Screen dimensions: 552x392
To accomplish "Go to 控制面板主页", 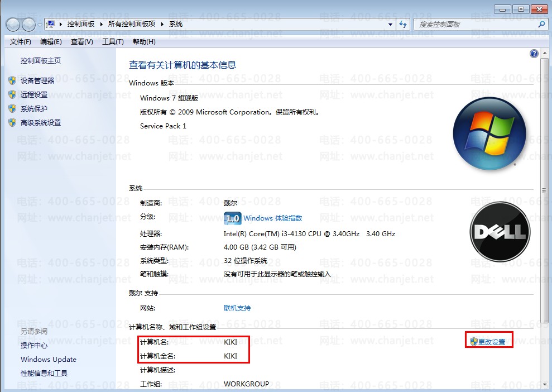I will pos(41,60).
